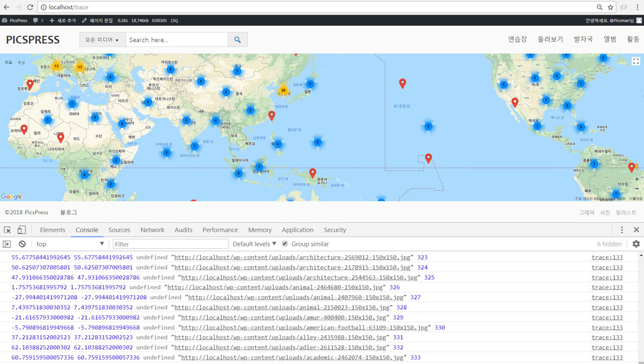Click the 새로 추가 plus item
The width and height of the screenshot is (644, 364).
click(63, 20)
